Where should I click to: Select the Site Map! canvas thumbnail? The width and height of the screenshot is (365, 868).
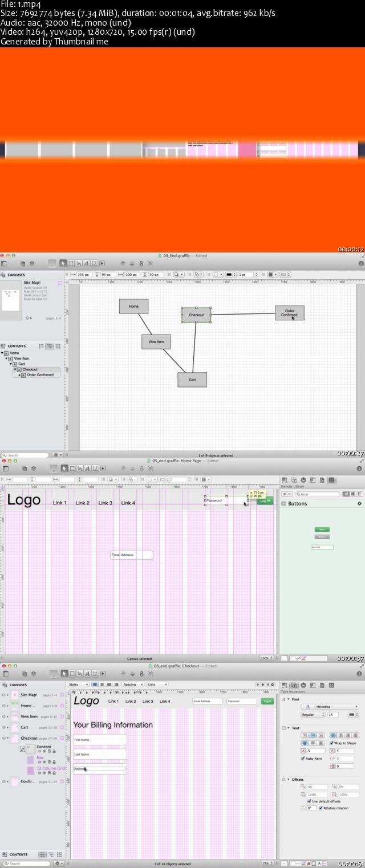coord(11,299)
